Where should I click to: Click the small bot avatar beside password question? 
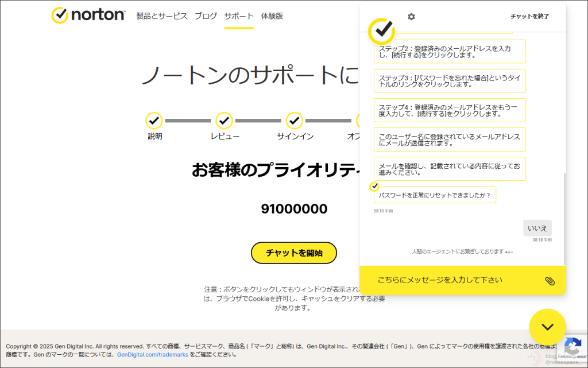tap(374, 187)
